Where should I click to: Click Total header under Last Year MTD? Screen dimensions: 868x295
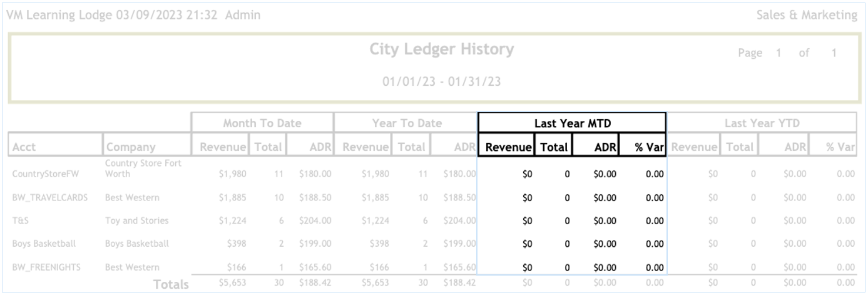554,147
